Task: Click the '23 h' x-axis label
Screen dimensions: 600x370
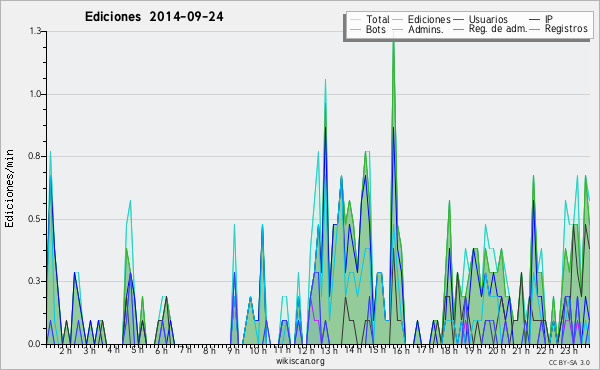Action: point(569,351)
